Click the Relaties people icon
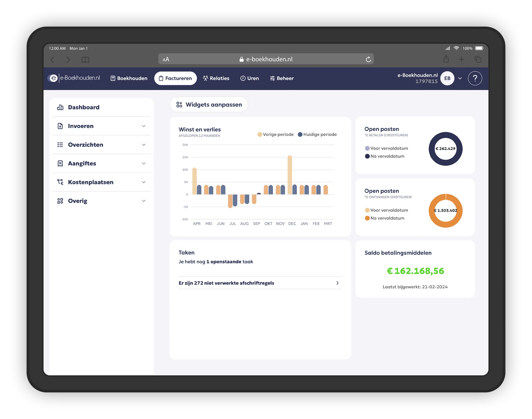Viewport: 532px width, 419px height. 205,78
